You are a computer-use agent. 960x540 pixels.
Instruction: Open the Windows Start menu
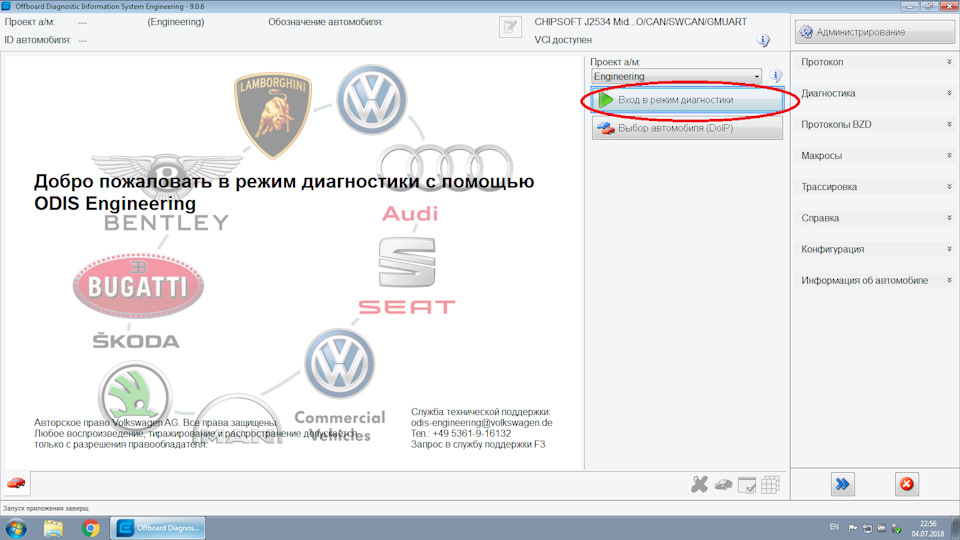(x=16, y=528)
